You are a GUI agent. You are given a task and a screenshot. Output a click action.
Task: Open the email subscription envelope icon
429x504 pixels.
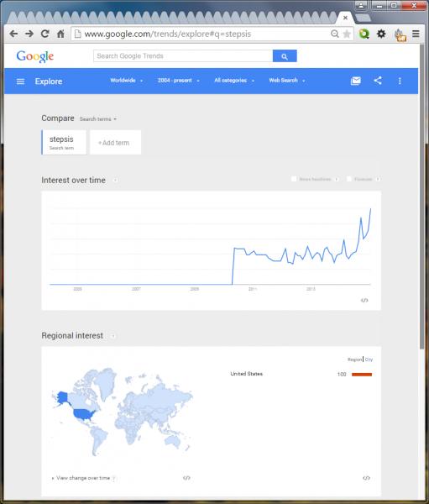(355, 81)
